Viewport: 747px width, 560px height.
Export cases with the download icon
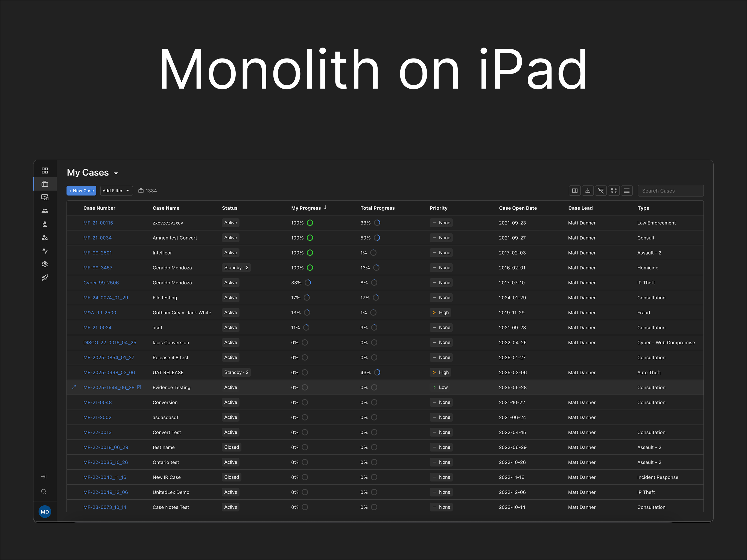coord(588,191)
